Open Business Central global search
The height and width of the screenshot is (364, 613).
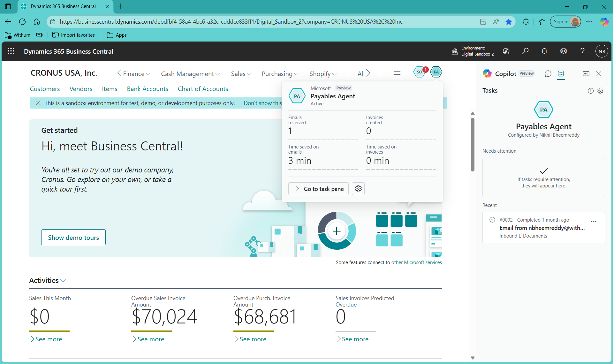tap(526, 51)
